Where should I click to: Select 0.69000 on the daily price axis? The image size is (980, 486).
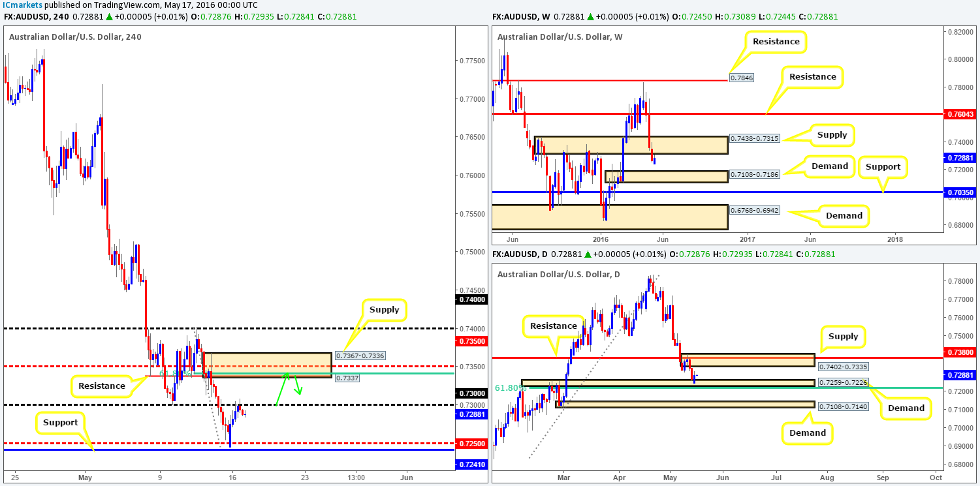tap(961, 446)
